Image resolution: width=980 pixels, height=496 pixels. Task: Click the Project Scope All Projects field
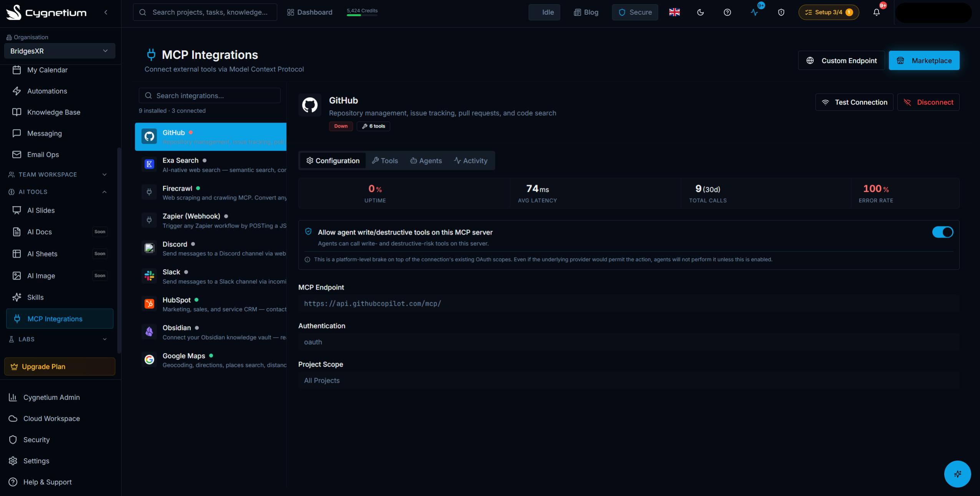629,381
